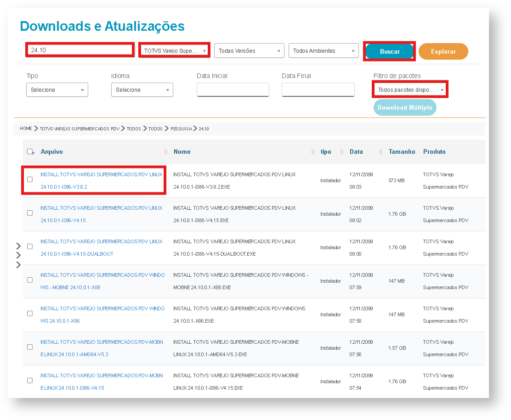Viewport: 511px width, 420px height.
Task: Check the box for LINUX 24.10.0.1-I386-V3.8.2 row
Action: tap(30, 179)
